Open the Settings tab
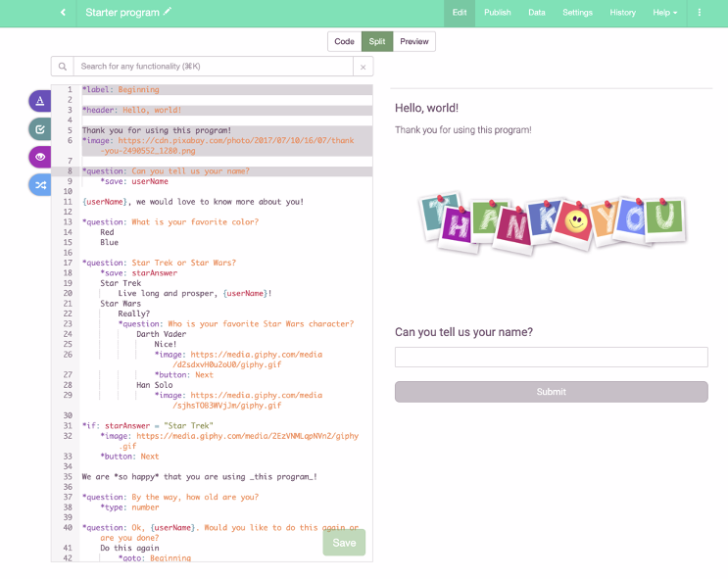The width and height of the screenshot is (728, 579). pyautogui.click(x=577, y=13)
